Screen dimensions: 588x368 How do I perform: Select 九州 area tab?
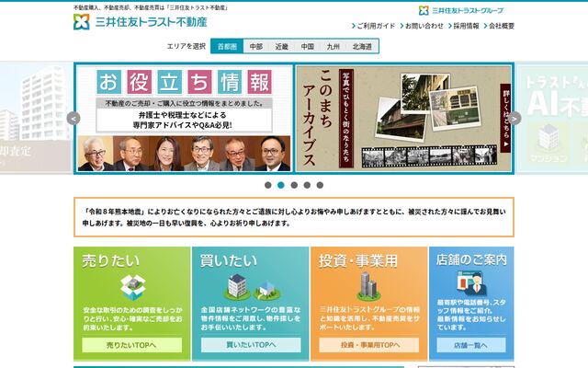tap(333, 46)
